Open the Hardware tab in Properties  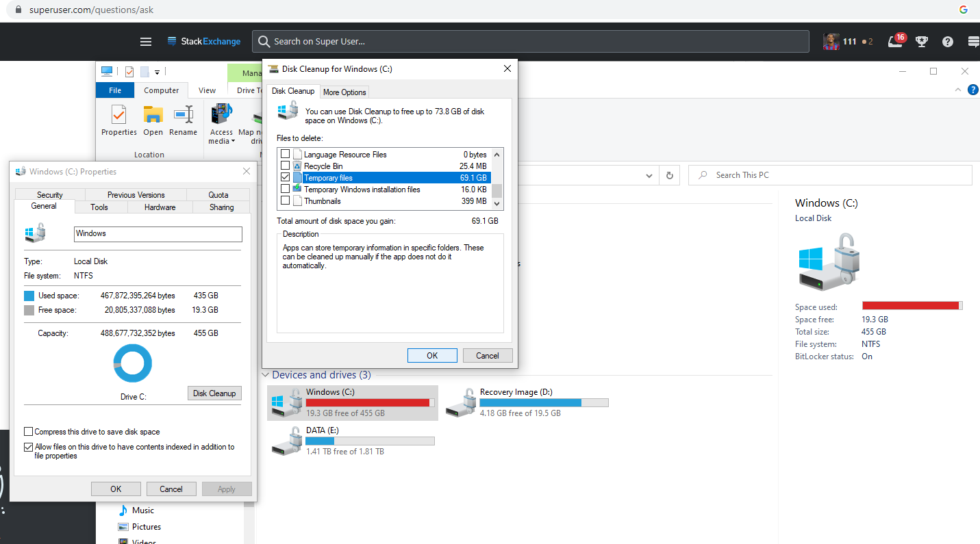pos(160,207)
